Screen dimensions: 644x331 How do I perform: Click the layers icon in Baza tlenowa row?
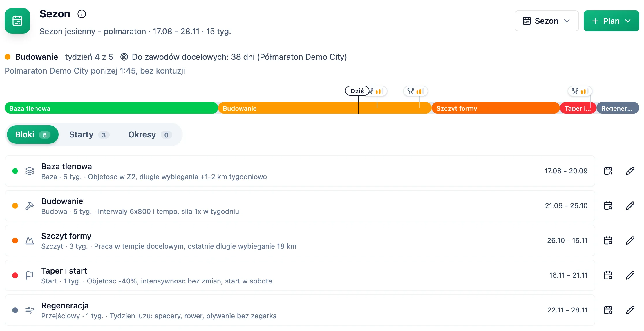click(x=30, y=171)
